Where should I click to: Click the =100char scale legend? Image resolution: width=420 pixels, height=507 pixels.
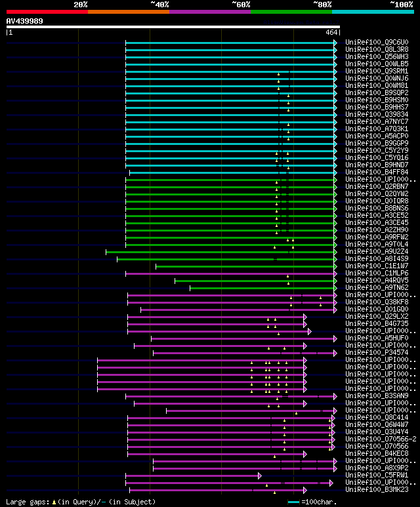[x=312, y=502]
